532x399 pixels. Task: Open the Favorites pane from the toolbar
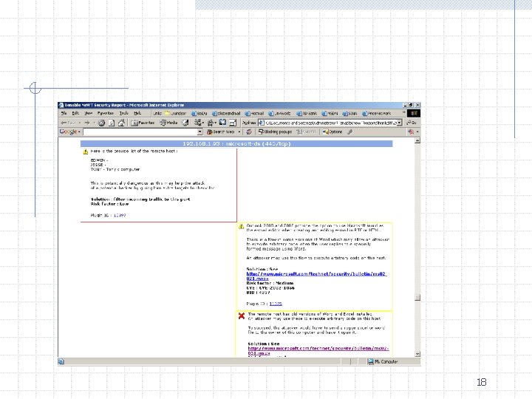tap(143, 123)
